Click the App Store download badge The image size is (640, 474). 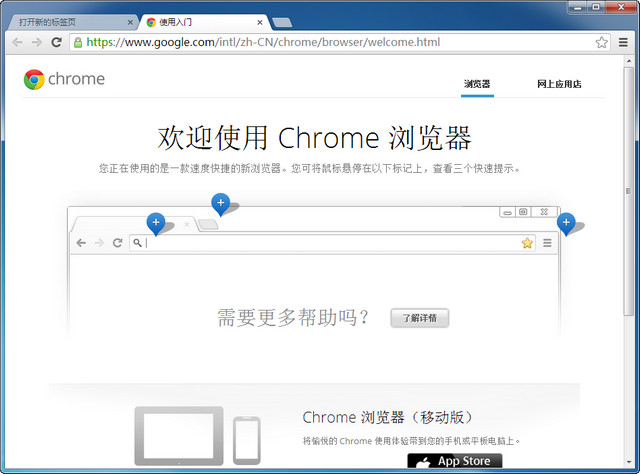454,462
